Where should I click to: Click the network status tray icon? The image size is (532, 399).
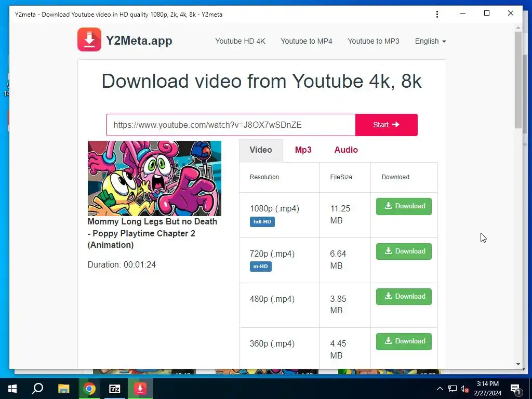pyautogui.click(x=453, y=389)
